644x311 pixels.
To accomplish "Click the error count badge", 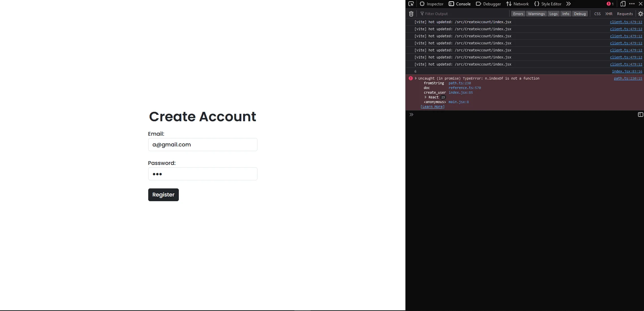I will pos(610,4).
